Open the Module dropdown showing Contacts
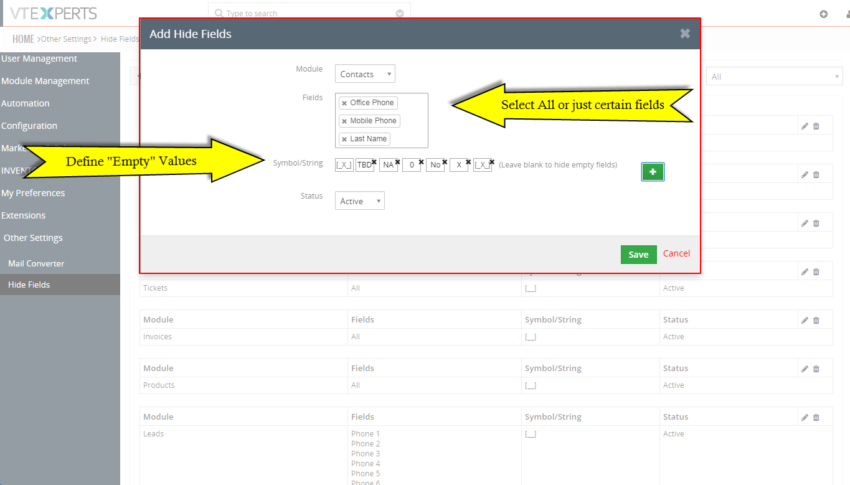 [x=365, y=74]
